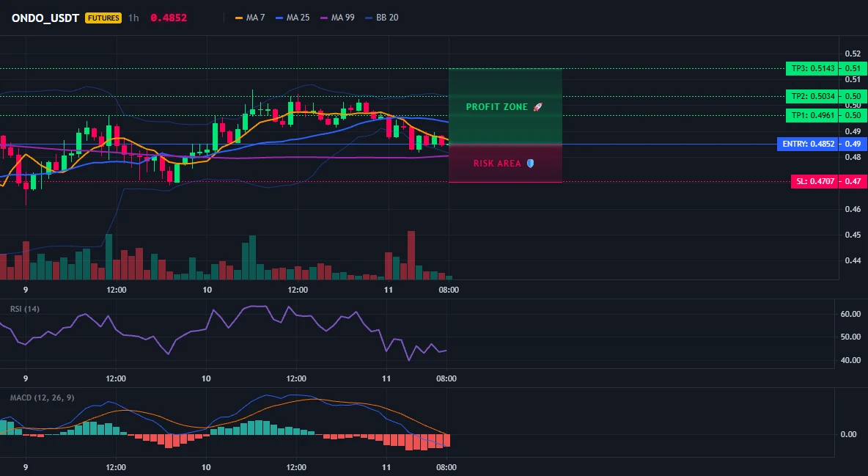The height and width of the screenshot is (476, 868).
Task: Click the 08:00 time label under the price chart
Action: pyautogui.click(x=449, y=290)
